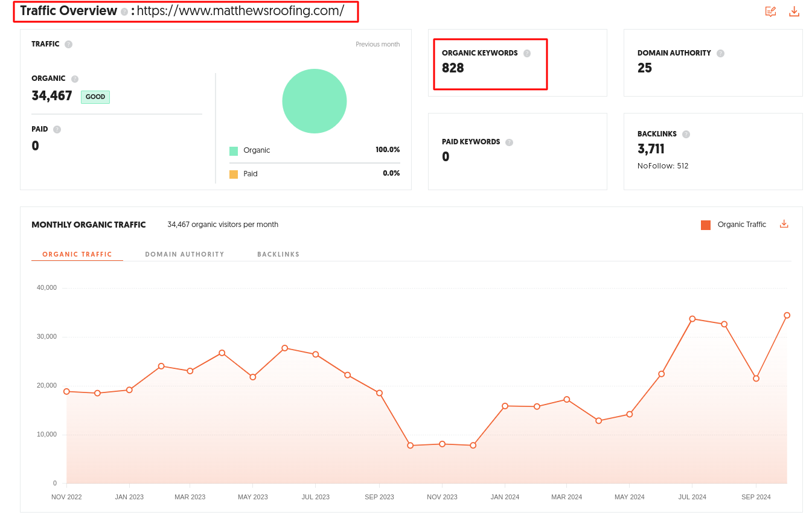Click the 0.0% paid share value
This screenshot has height=515, width=812.
pos(391,173)
